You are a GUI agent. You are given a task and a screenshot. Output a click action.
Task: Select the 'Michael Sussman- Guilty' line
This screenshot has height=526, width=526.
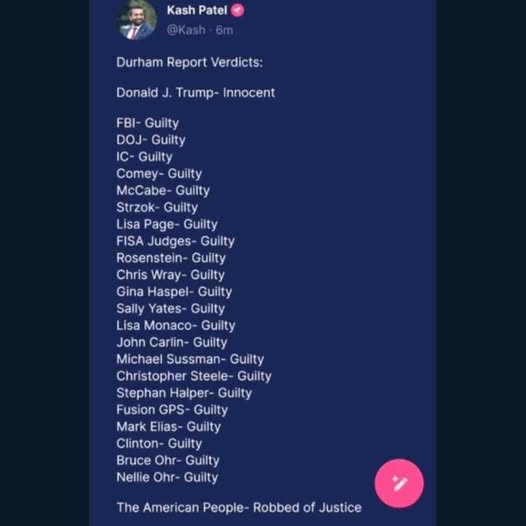pos(190,359)
